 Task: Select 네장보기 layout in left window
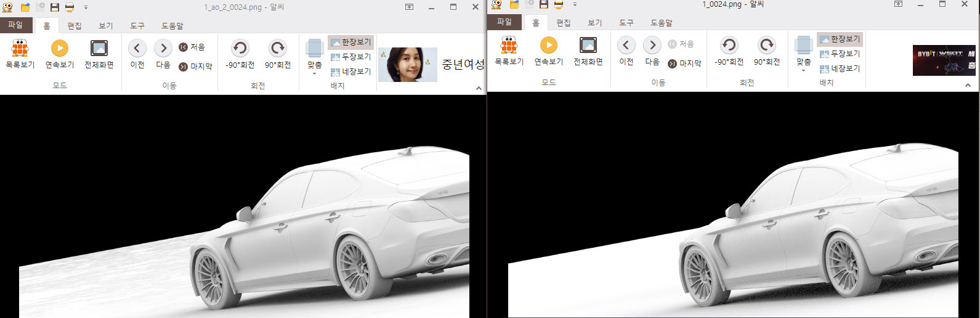click(x=350, y=71)
